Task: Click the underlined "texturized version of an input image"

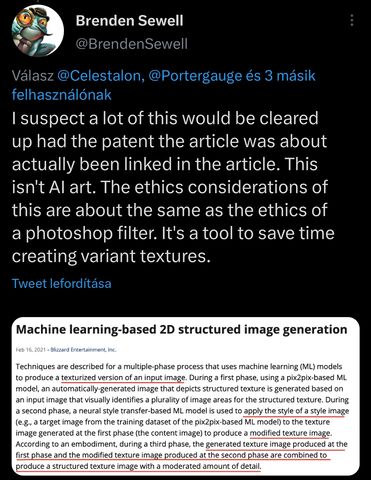Action: tap(123, 378)
